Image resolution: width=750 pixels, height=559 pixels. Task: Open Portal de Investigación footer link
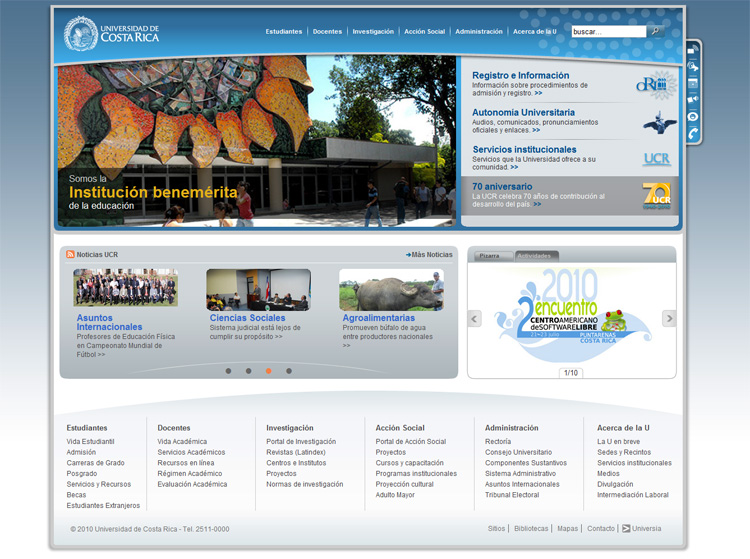[x=301, y=441]
